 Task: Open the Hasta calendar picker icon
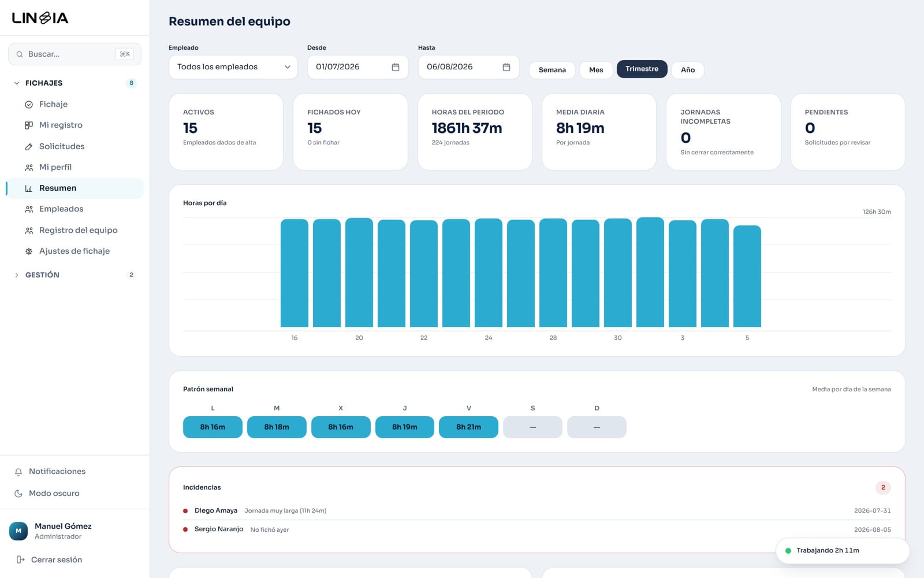coord(506,67)
